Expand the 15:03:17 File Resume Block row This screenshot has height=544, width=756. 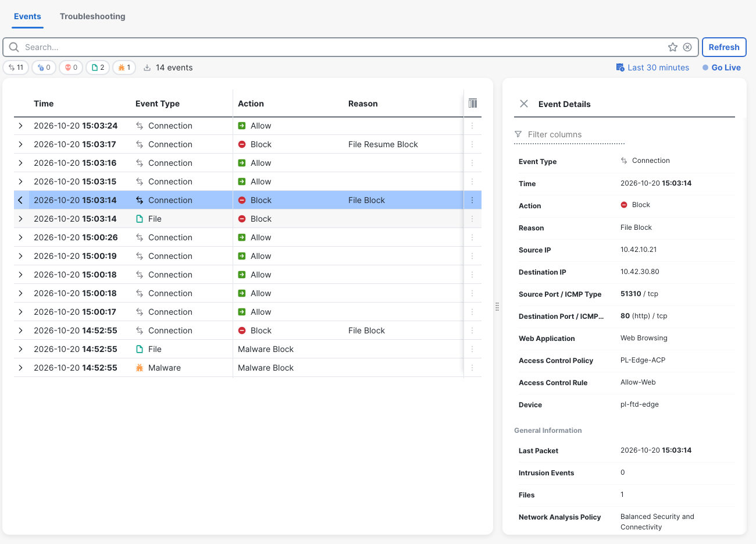click(20, 144)
